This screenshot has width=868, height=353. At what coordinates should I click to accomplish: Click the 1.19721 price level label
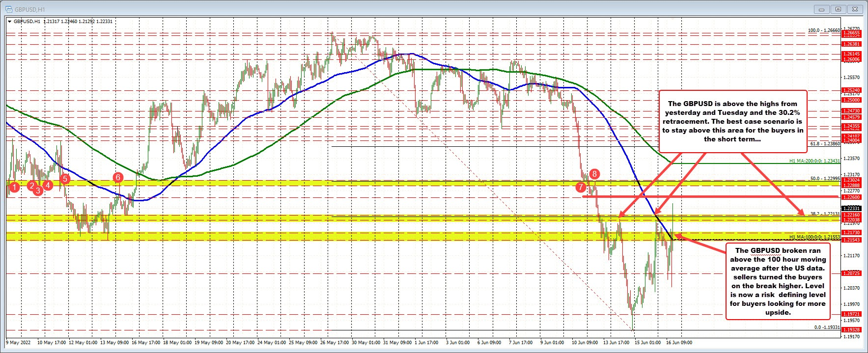click(x=851, y=314)
